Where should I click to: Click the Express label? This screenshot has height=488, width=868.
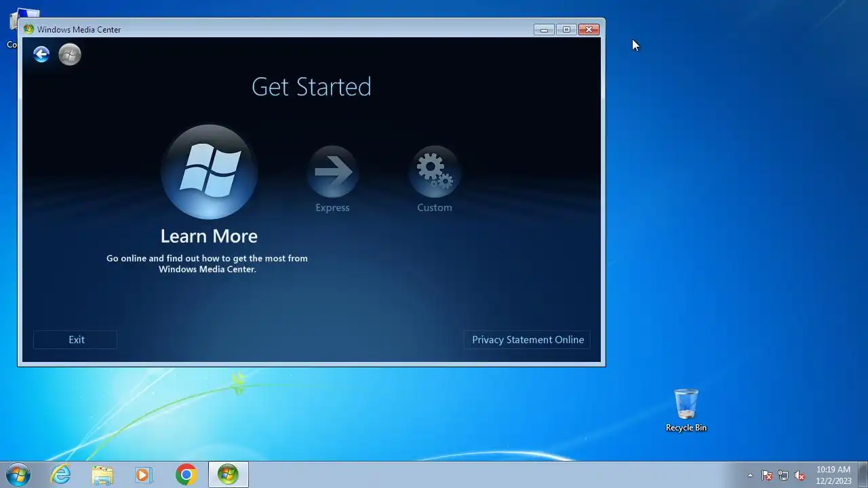click(332, 207)
